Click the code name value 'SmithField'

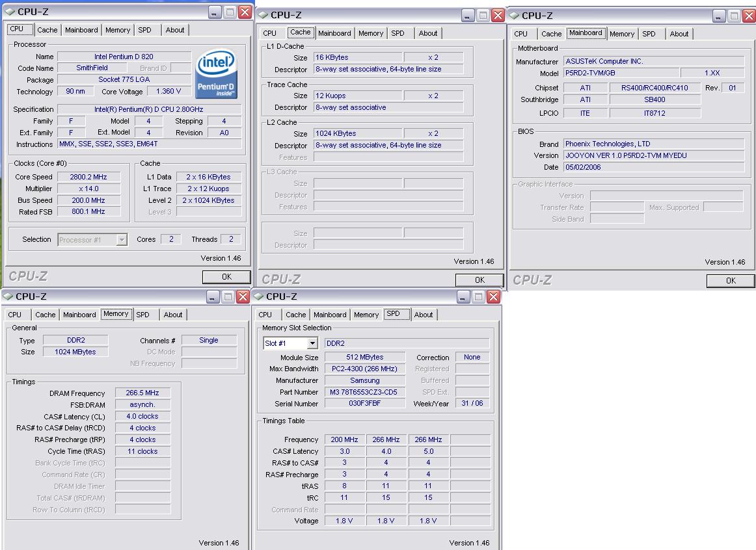(92, 68)
